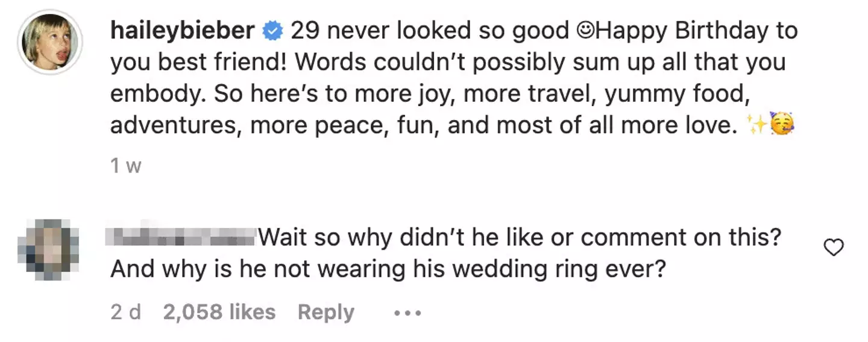Image resolution: width=868 pixels, height=342 pixels.
Task: View the 2,058 likes list
Action: click(219, 312)
